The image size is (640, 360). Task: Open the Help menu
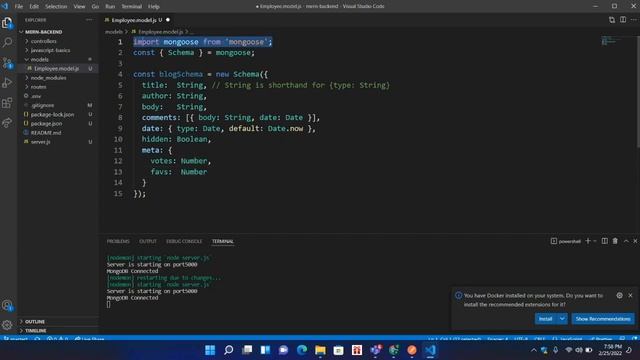pos(153,7)
